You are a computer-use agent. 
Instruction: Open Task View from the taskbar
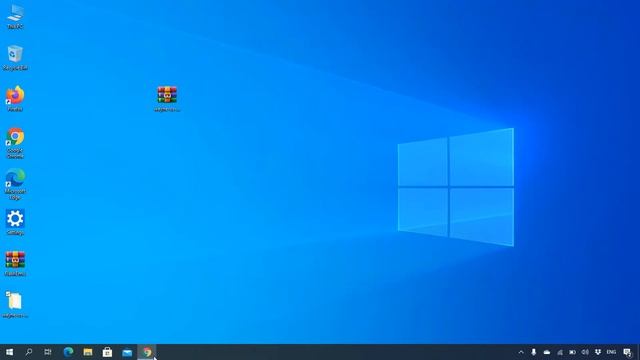[48, 352]
